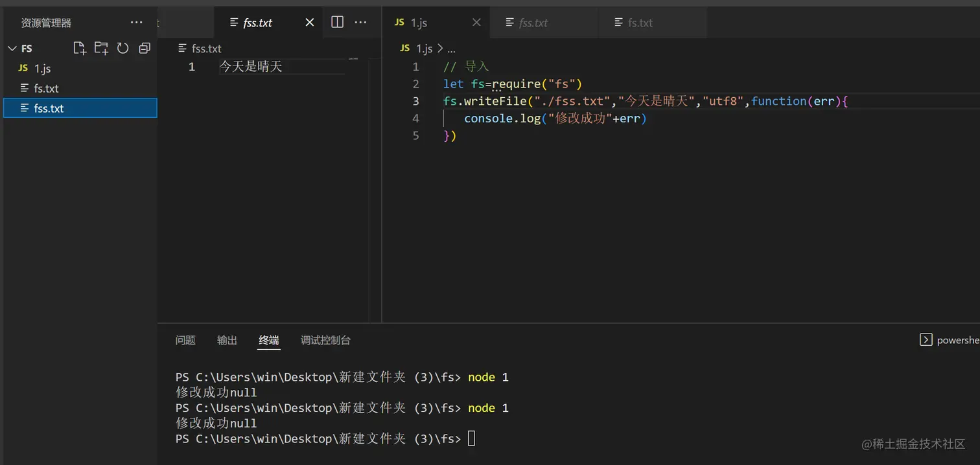Select the 问题 panel tab

(185, 340)
